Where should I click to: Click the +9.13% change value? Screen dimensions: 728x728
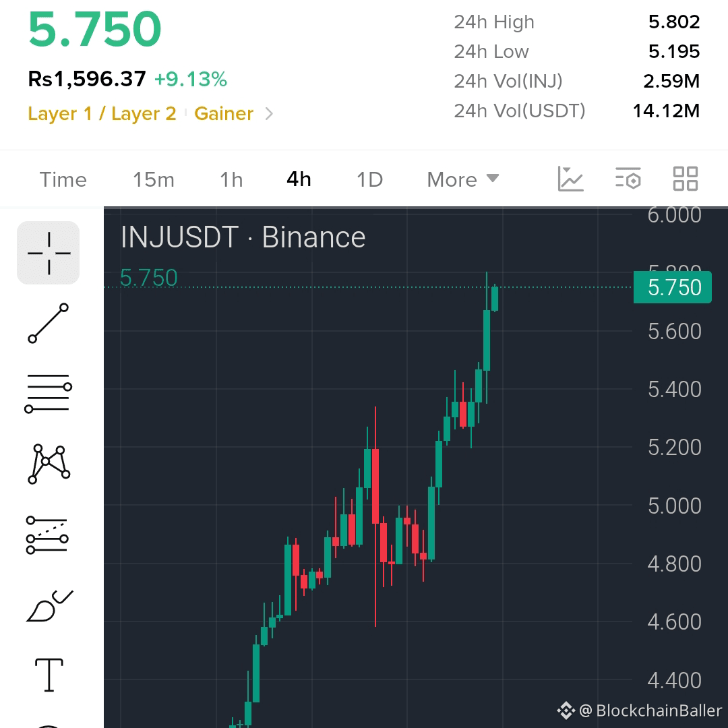click(191, 80)
